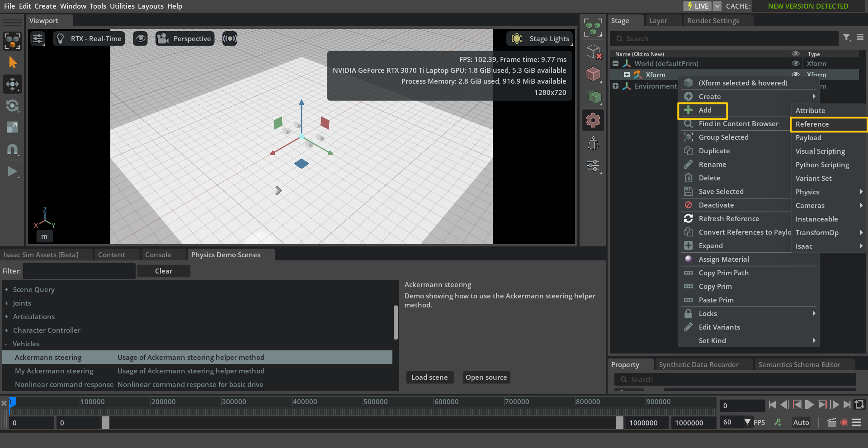Viewport: 868px width, 448px height.
Task: Click the Load scene button
Action: tap(429, 377)
